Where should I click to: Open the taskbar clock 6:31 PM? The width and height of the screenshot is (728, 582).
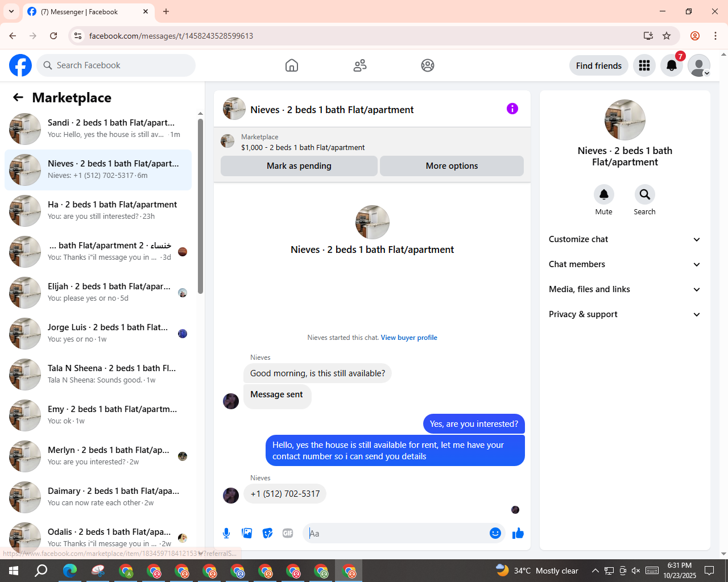(680, 571)
